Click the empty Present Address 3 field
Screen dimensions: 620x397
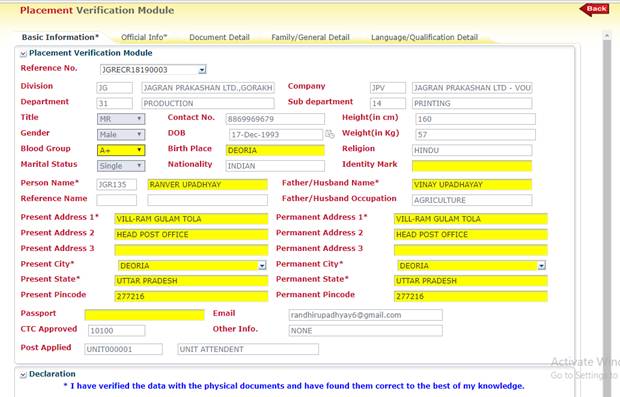pos(191,250)
